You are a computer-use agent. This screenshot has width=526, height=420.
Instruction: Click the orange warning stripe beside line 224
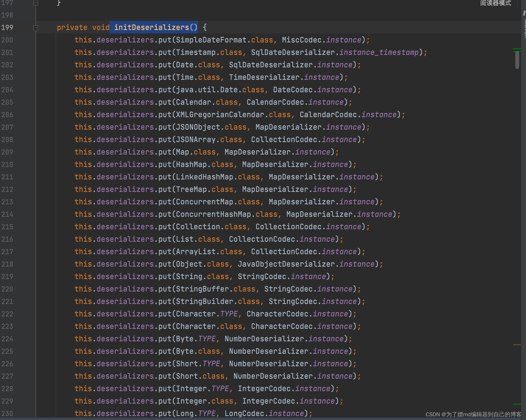tap(517, 344)
